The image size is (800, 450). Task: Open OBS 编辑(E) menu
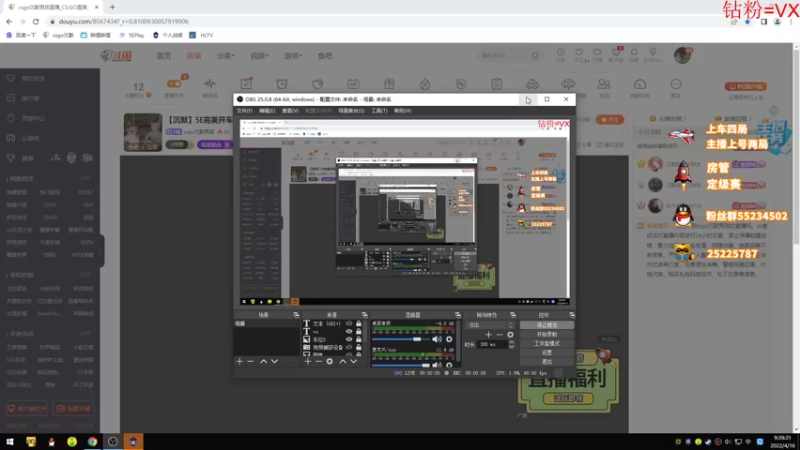[x=267, y=111]
